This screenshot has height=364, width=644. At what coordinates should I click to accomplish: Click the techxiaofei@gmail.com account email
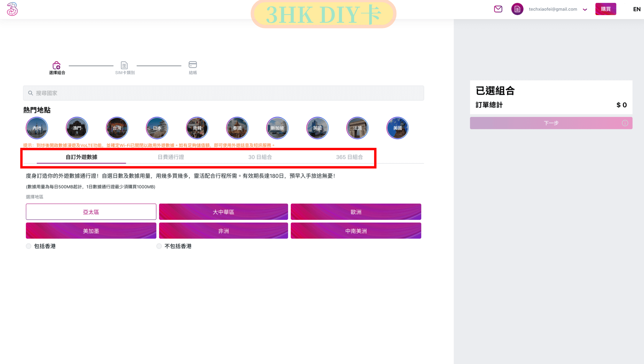[553, 9]
